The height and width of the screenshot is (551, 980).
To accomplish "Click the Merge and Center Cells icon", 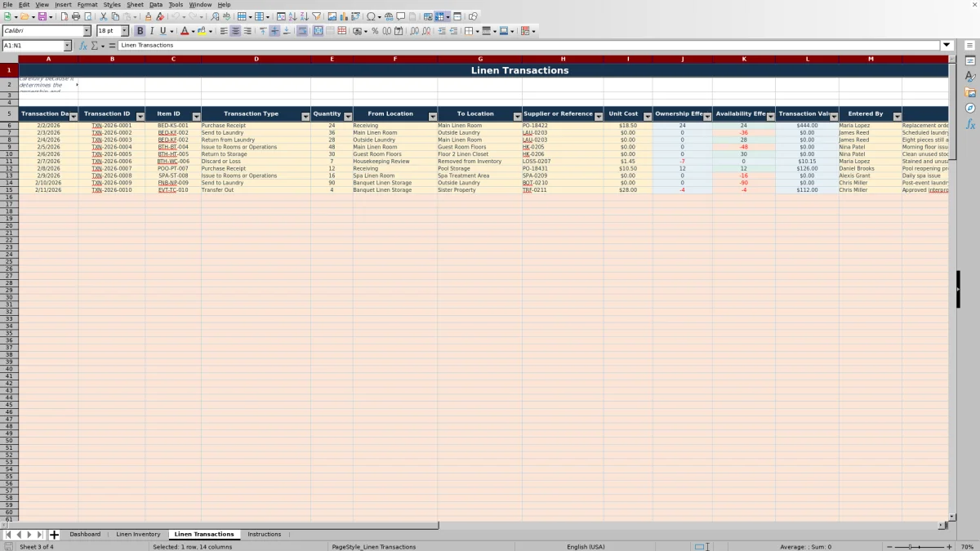I will (318, 31).
